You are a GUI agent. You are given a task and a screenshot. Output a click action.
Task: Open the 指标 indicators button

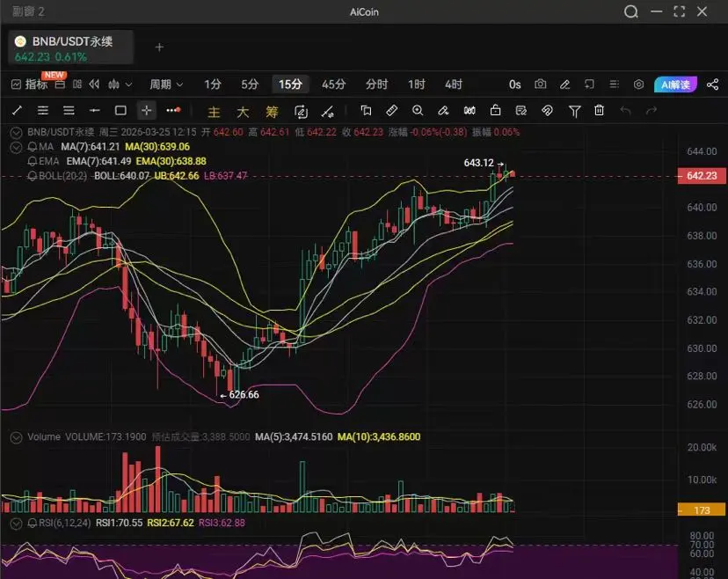[30, 84]
